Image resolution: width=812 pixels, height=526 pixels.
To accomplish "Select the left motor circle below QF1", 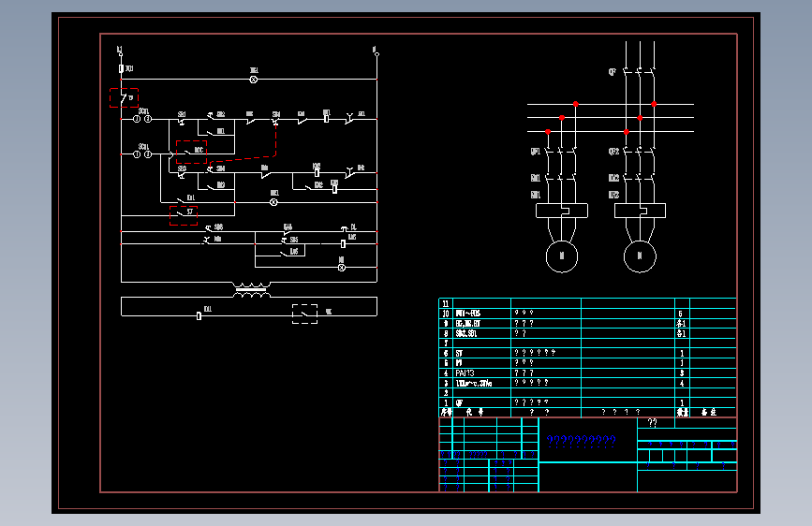I will point(562,256).
